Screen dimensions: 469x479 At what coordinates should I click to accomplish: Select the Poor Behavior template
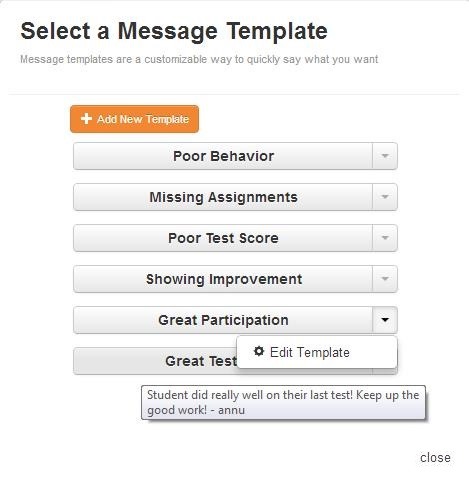coord(223,156)
